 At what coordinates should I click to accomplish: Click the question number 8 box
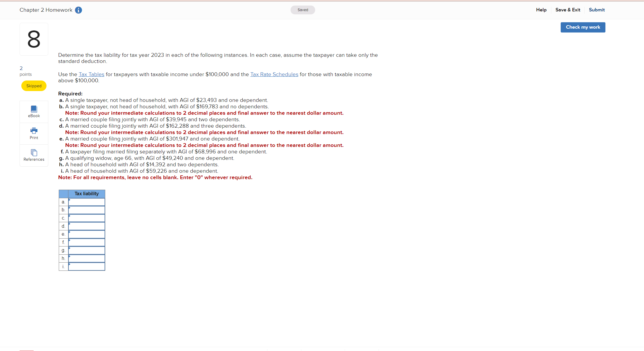tap(34, 39)
